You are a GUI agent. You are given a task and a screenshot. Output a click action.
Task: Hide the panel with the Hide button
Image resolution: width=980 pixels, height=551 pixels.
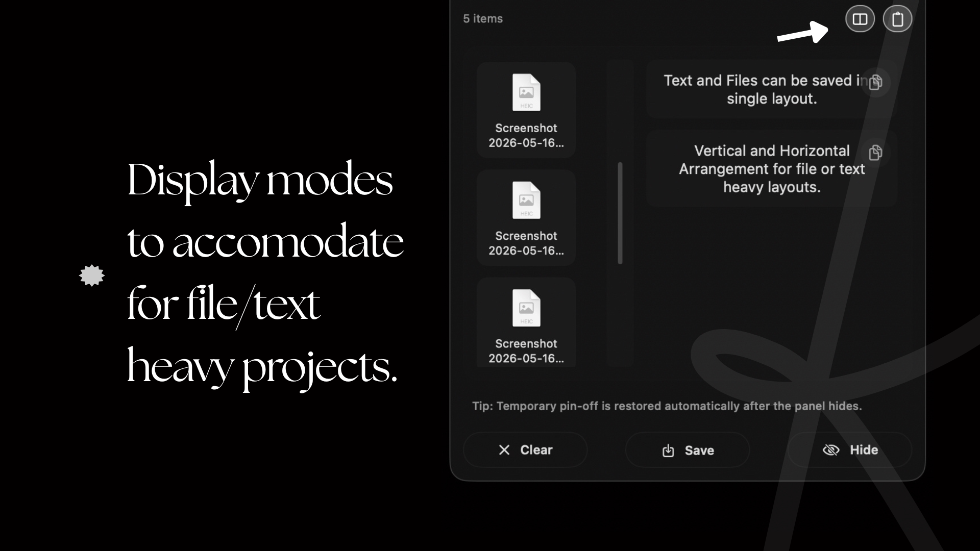[850, 450]
